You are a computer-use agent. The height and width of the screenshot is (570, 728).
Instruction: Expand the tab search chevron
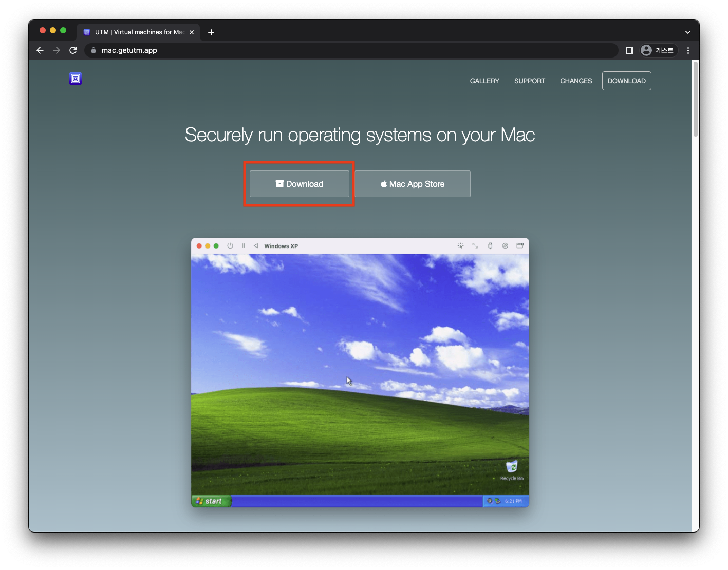tap(687, 32)
